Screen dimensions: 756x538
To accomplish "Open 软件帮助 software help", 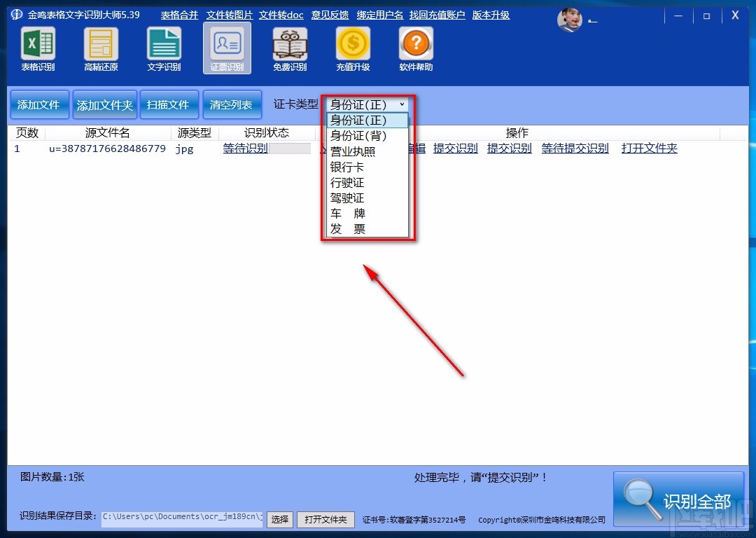I will click(x=415, y=48).
